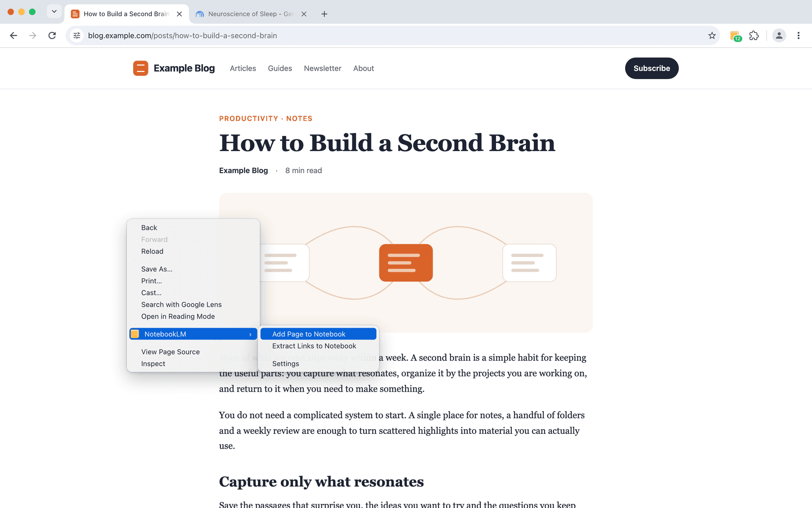The image size is (812, 508).
Task: Expand the tab search dropdown arrow
Action: point(54,11)
